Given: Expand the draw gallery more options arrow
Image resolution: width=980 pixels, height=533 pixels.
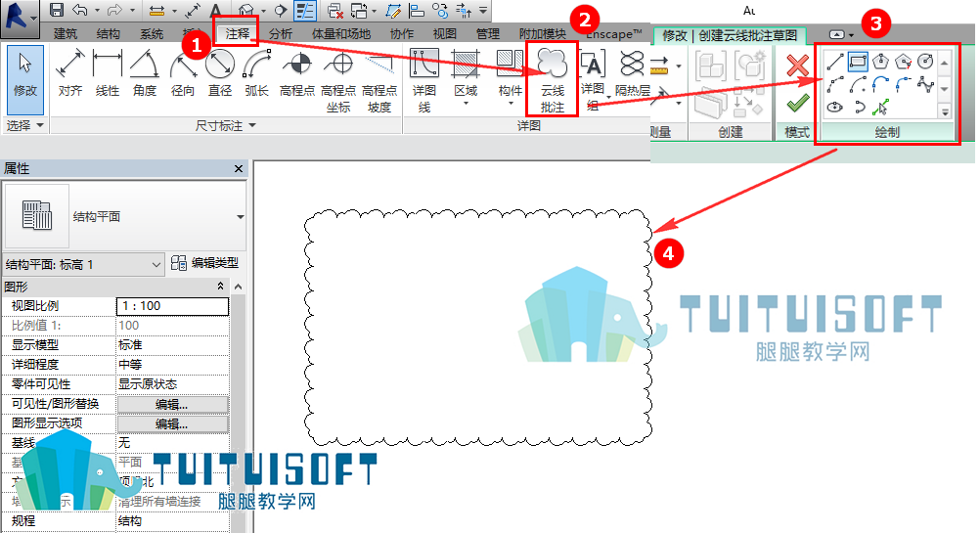Looking at the screenshot, I should coord(945,112).
